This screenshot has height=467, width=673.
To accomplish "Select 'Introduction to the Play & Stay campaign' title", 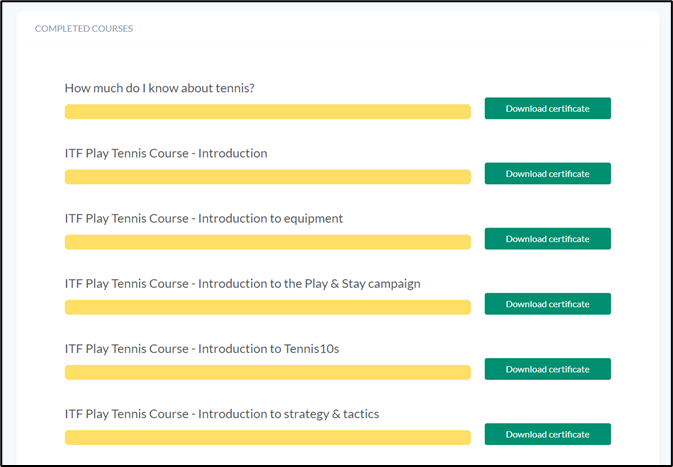I will pos(243,284).
